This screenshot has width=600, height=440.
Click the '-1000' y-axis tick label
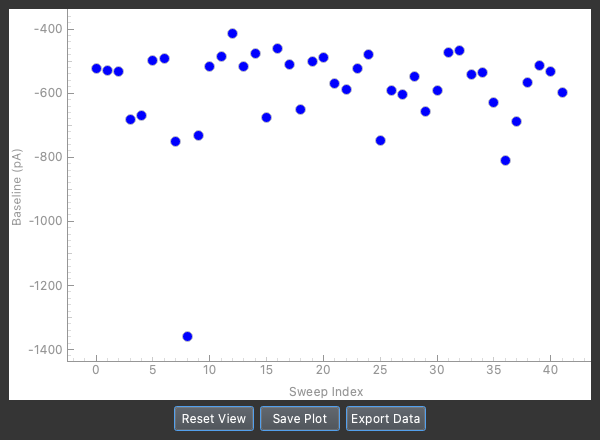point(46,221)
